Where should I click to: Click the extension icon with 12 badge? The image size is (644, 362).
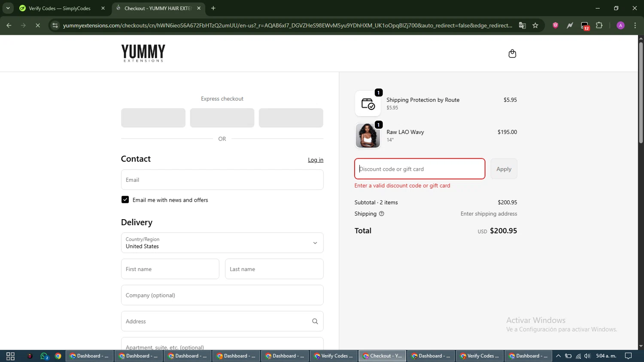coord(585,26)
